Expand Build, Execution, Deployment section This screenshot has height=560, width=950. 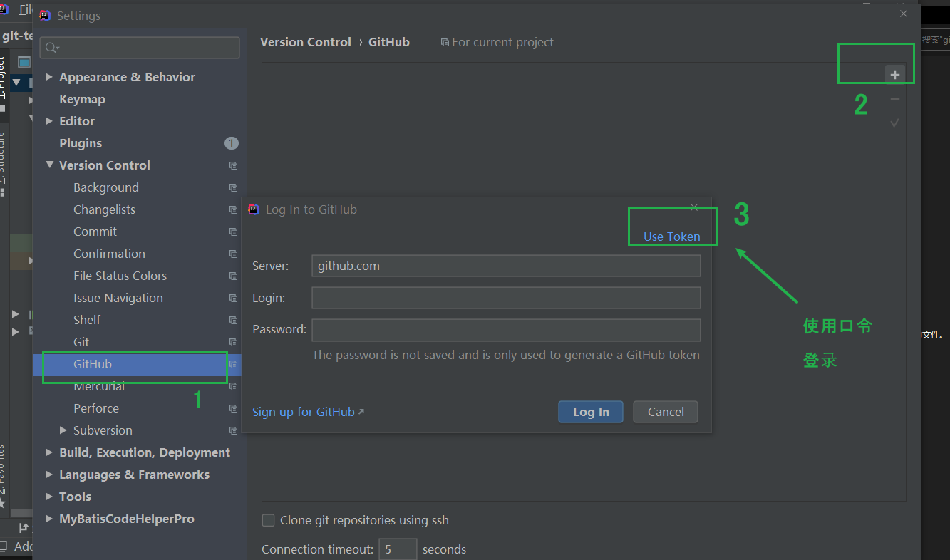[49, 452]
